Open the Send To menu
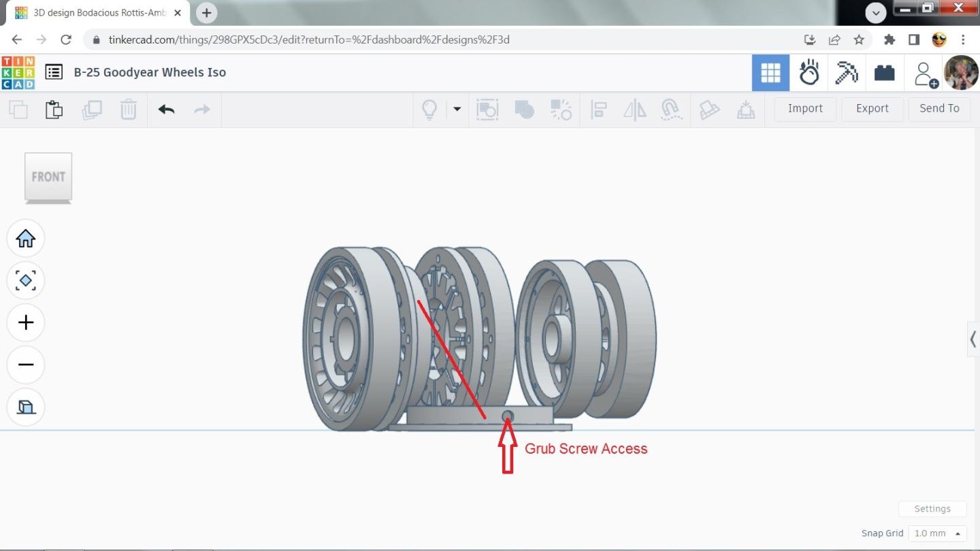This screenshot has height=551, width=980. click(939, 109)
